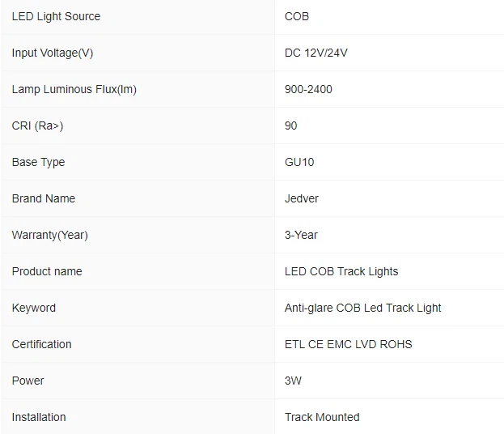Click the "Brand Name" label
This screenshot has height=434, width=504.
point(44,198)
